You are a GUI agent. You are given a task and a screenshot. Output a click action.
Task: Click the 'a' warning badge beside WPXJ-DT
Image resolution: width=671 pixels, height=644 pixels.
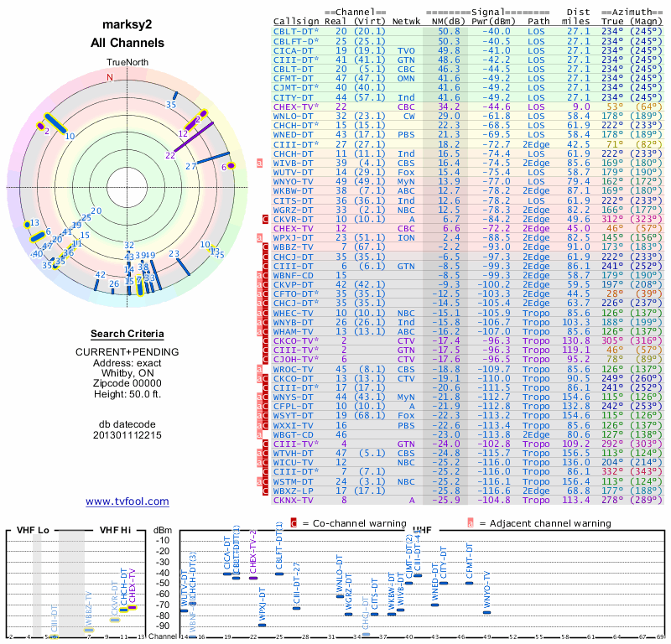[x=259, y=238]
